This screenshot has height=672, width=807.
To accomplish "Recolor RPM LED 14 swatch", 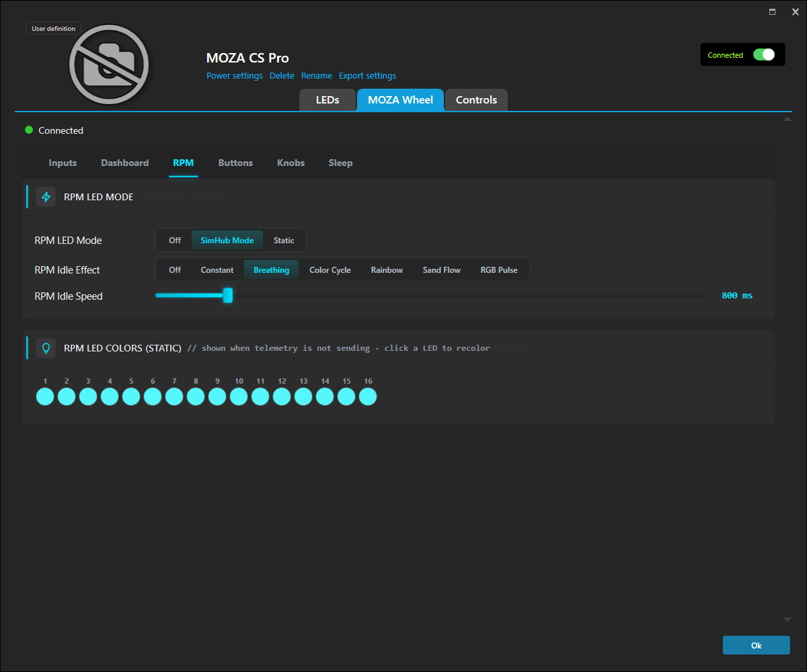I will tap(325, 396).
